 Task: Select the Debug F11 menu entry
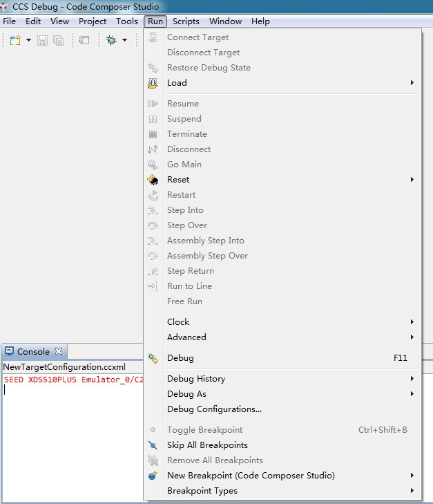coord(282,357)
